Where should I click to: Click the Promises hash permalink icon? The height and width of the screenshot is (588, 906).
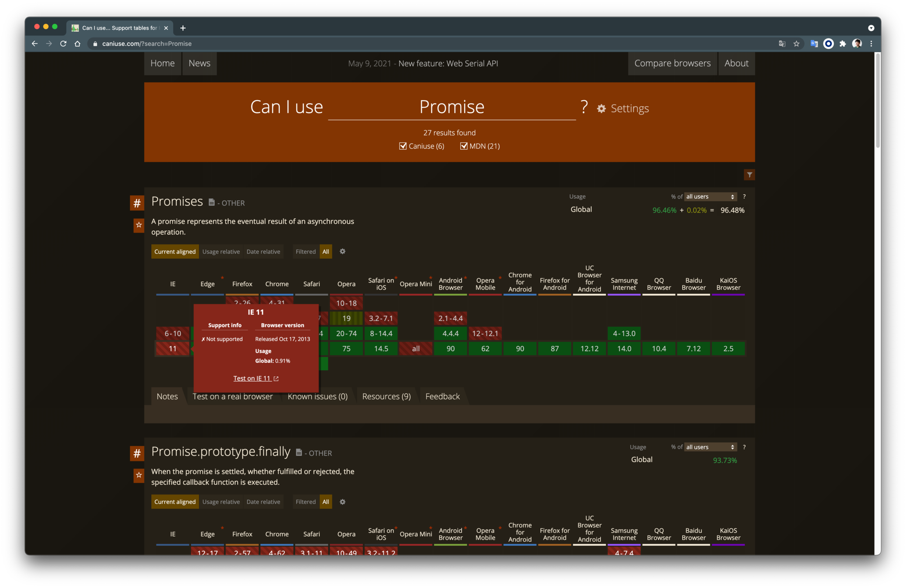click(137, 203)
